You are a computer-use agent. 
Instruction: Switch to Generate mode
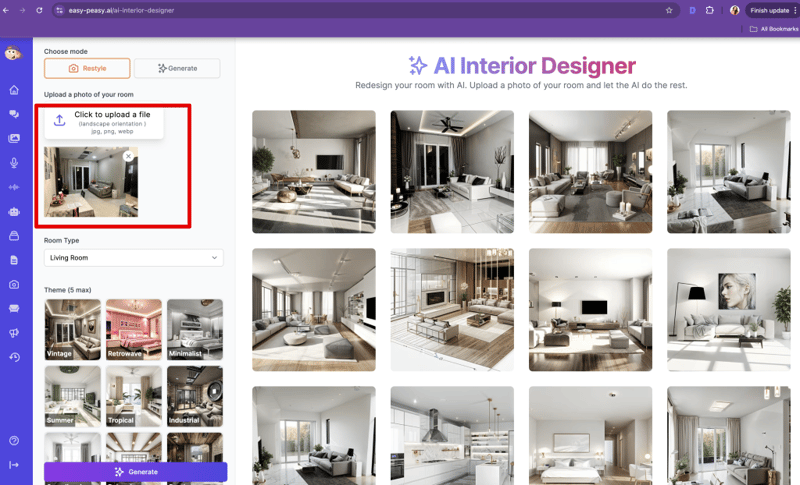point(177,68)
